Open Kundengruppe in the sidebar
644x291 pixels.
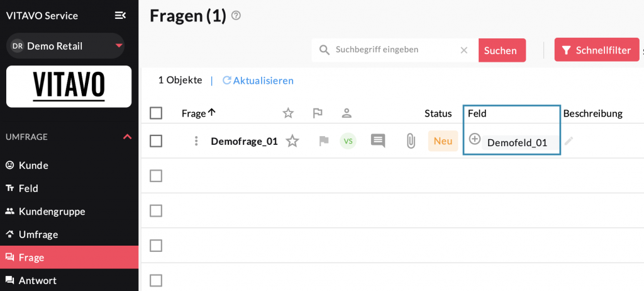(52, 211)
